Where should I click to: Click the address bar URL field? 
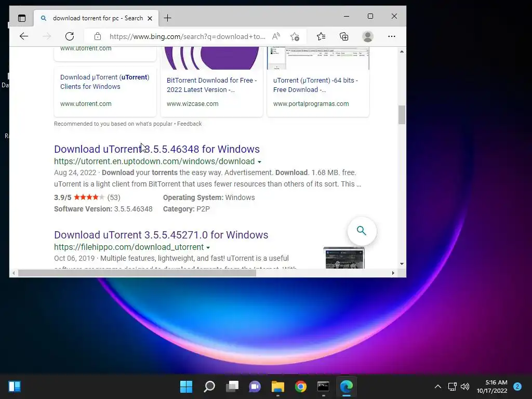(x=187, y=36)
